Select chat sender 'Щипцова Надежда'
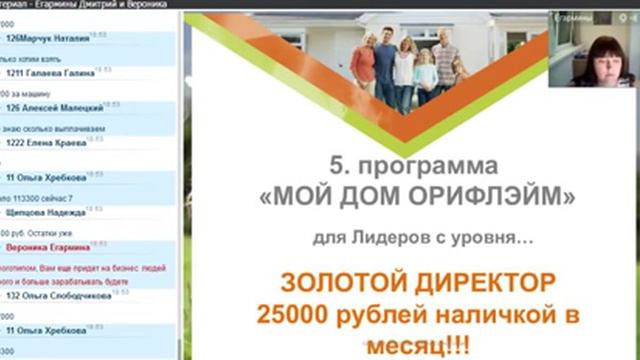 coord(46,213)
